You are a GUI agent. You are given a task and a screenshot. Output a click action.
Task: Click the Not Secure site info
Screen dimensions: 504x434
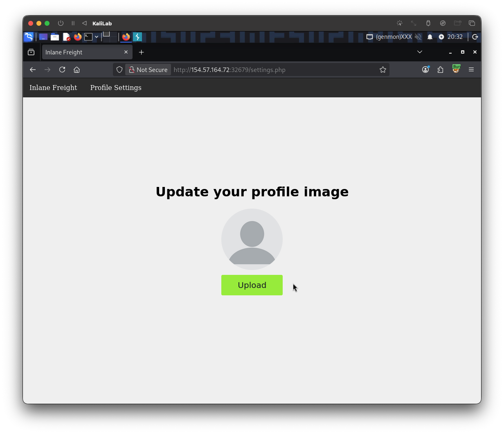(148, 70)
